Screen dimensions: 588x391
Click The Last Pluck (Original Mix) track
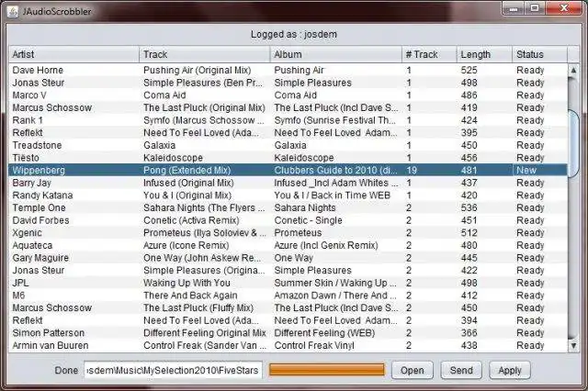tap(205, 107)
